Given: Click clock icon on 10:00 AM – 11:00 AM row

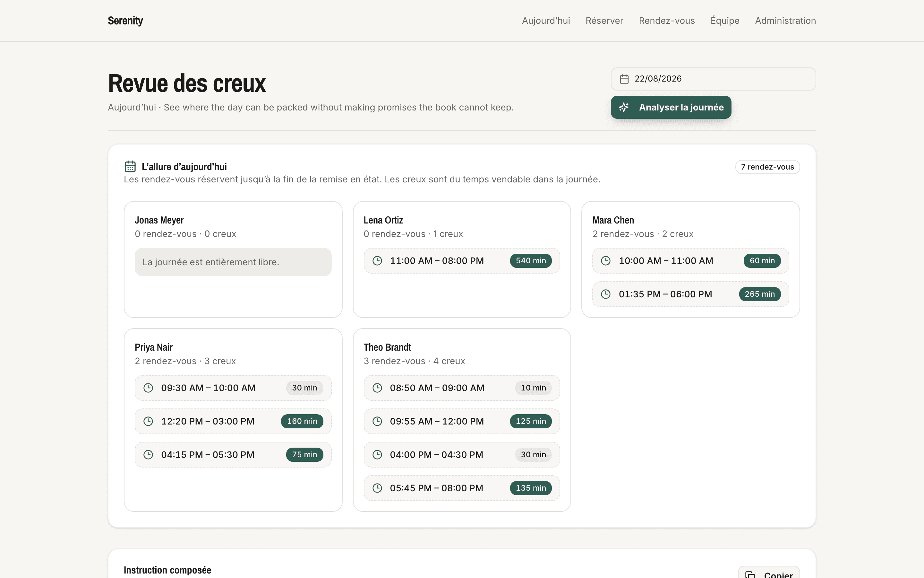Looking at the screenshot, I should [x=605, y=261].
